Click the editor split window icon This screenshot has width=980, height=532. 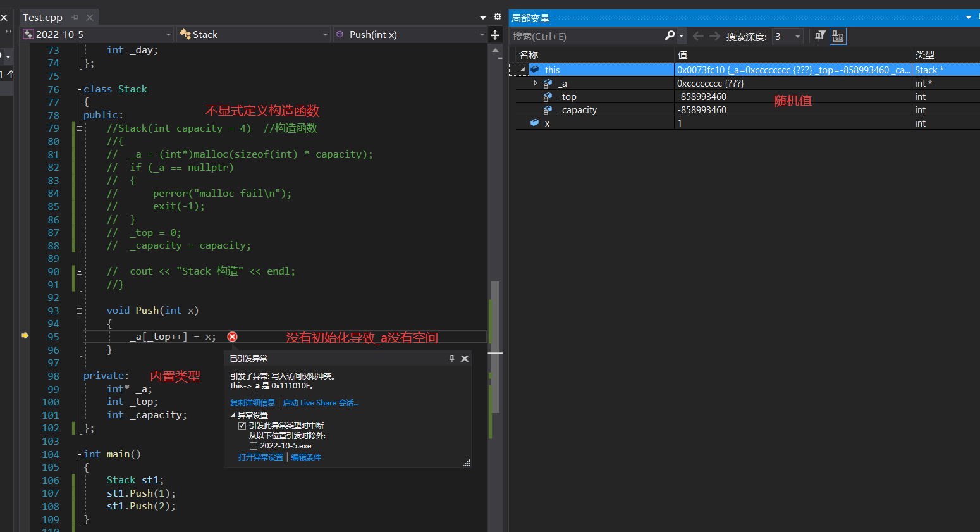pos(495,35)
